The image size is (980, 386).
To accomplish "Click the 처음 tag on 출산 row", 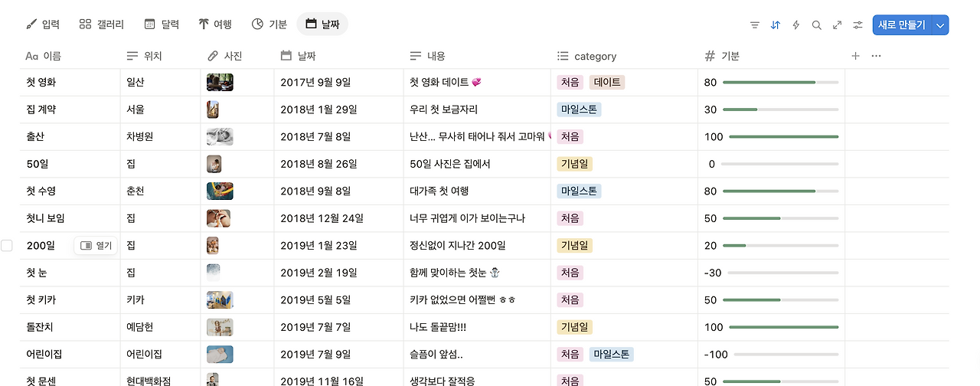I will coord(570,137).
